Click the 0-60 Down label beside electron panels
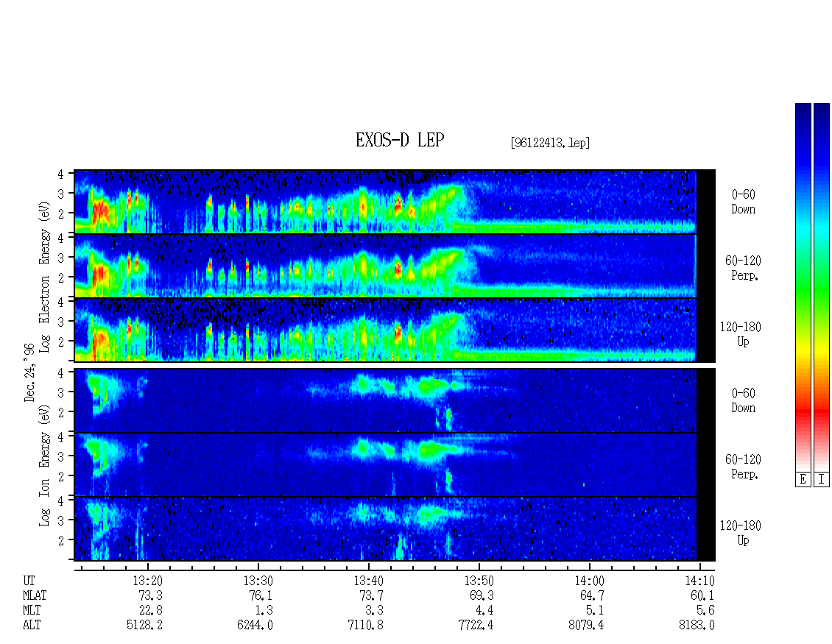Screen dimensions: 832x644 (744, 202)
